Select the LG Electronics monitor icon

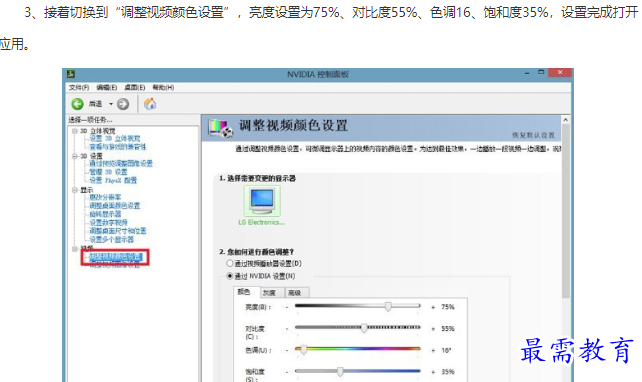pos(262,201)
